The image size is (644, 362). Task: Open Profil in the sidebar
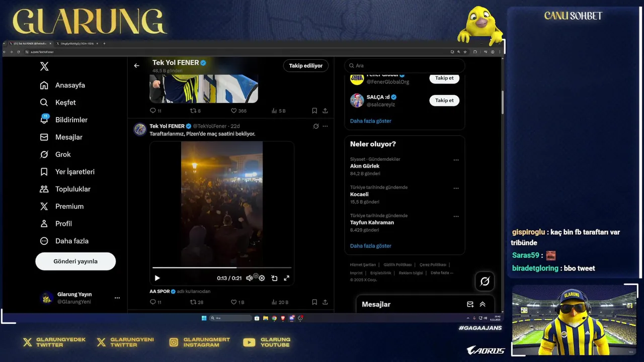56,224
